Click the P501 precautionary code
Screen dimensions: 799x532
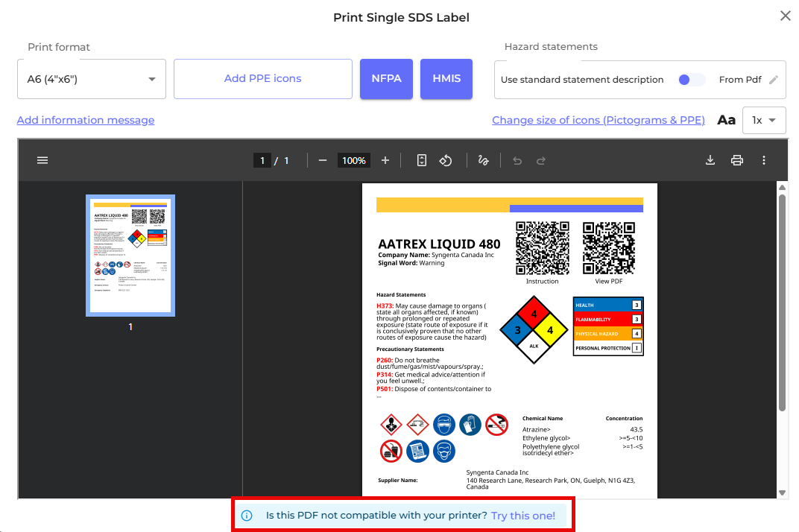tap(385, 389)
